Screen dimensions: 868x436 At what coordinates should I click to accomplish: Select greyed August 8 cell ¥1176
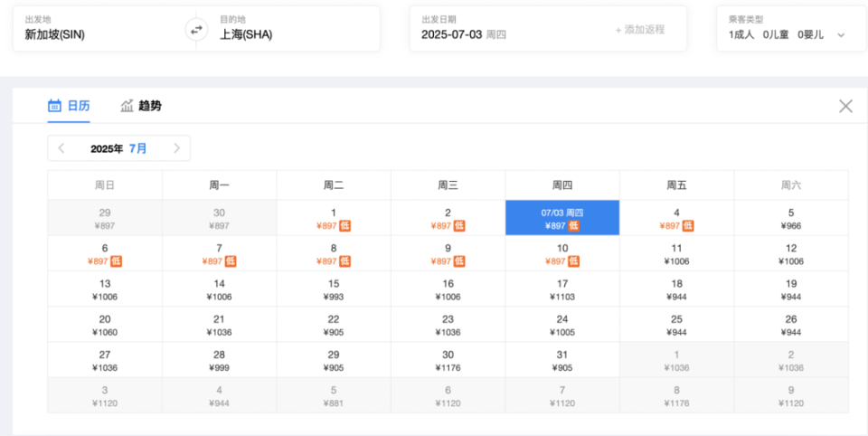pyautogui.click(x=677, y=395)
